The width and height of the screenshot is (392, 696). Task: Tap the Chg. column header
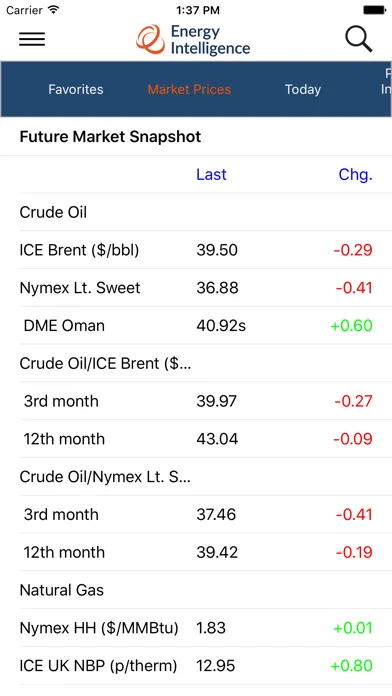point(355,174)
